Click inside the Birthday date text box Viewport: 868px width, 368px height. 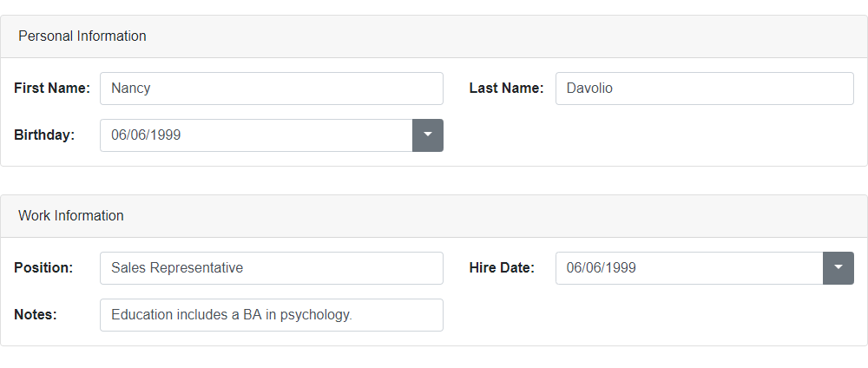coord(255,135)
